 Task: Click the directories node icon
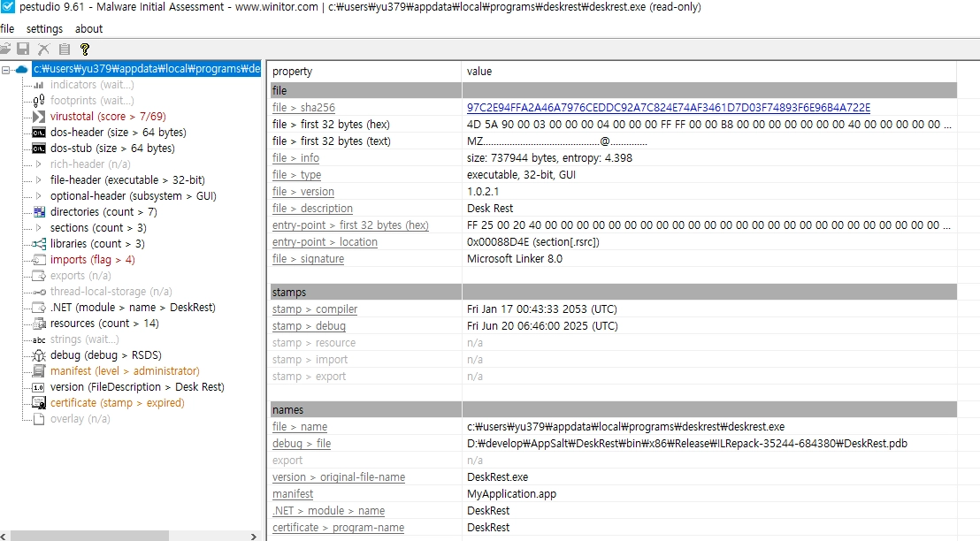pos(39,212)
